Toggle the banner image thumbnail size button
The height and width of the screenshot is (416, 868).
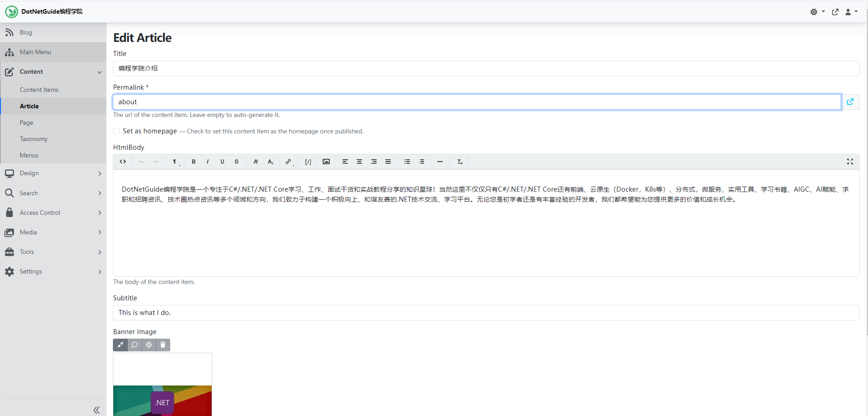(x=120, y=345)
